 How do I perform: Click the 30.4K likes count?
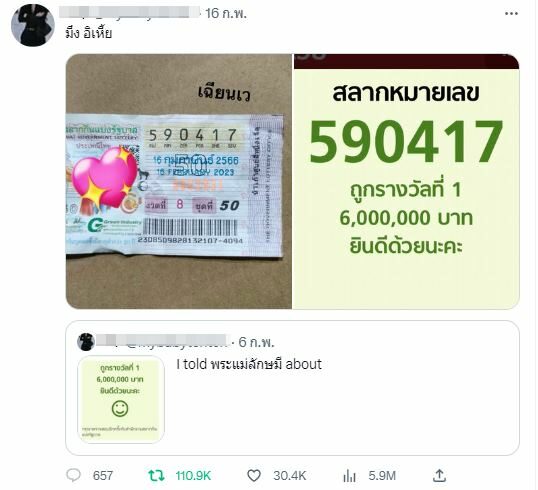290,476
